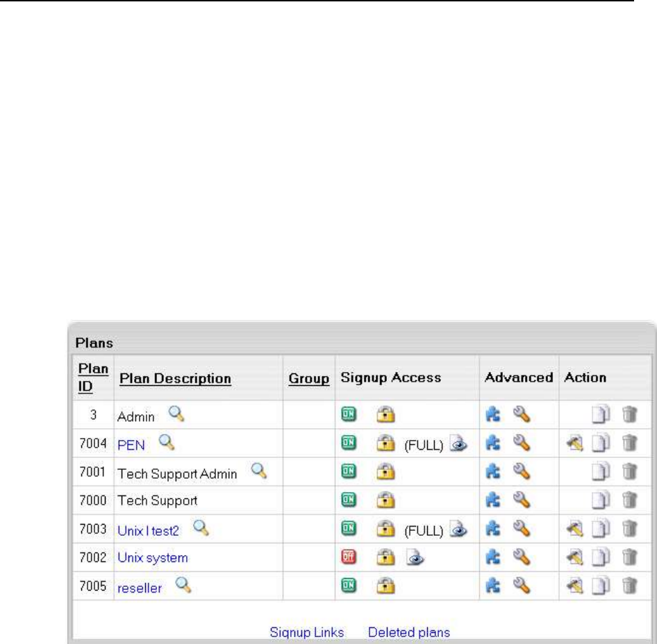Click the magnifier icon beside reseller plan

point(183,585)
